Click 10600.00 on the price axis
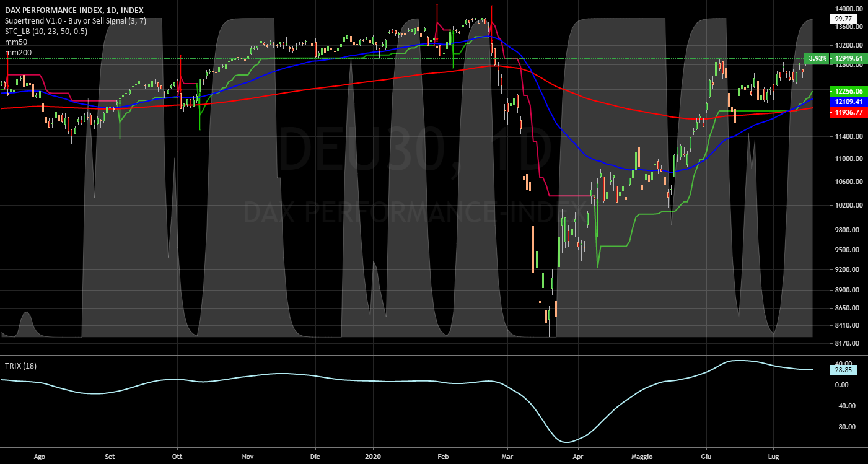868x464 pixels. tap(849, 182)
